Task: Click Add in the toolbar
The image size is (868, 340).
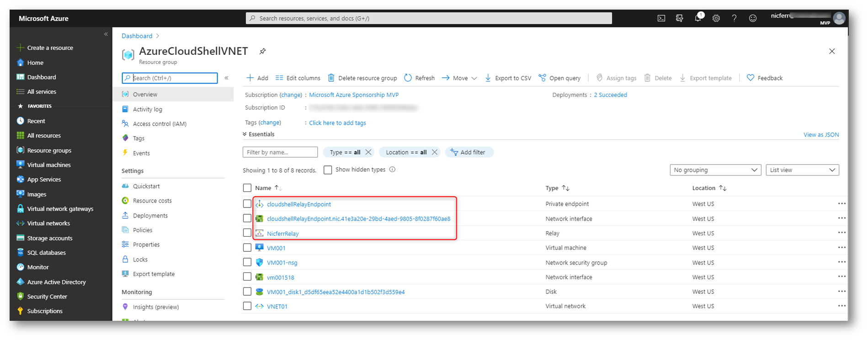Action: click(x=257, y=78)
